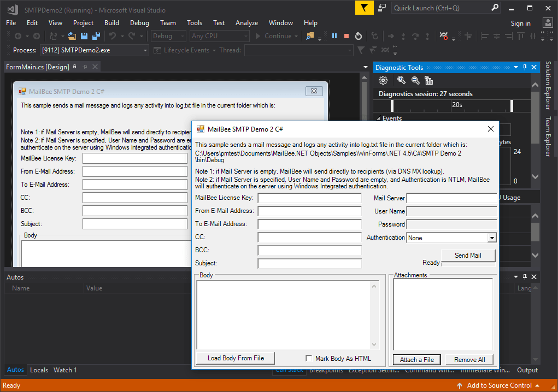This screenshot has height=392, width=558.
Task: Open the File menu
Action: [x=11, y=23]
